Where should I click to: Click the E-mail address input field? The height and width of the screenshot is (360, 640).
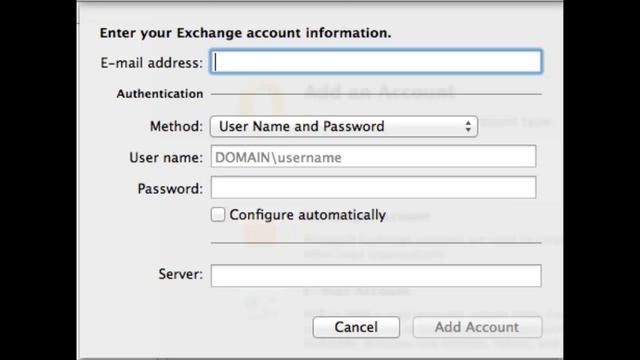click(x=376, y=62)
